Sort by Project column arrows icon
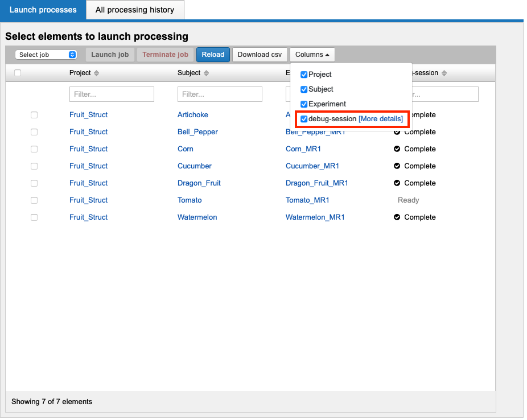Viewport: 527px width, 420px height. (x=96, y=73)
